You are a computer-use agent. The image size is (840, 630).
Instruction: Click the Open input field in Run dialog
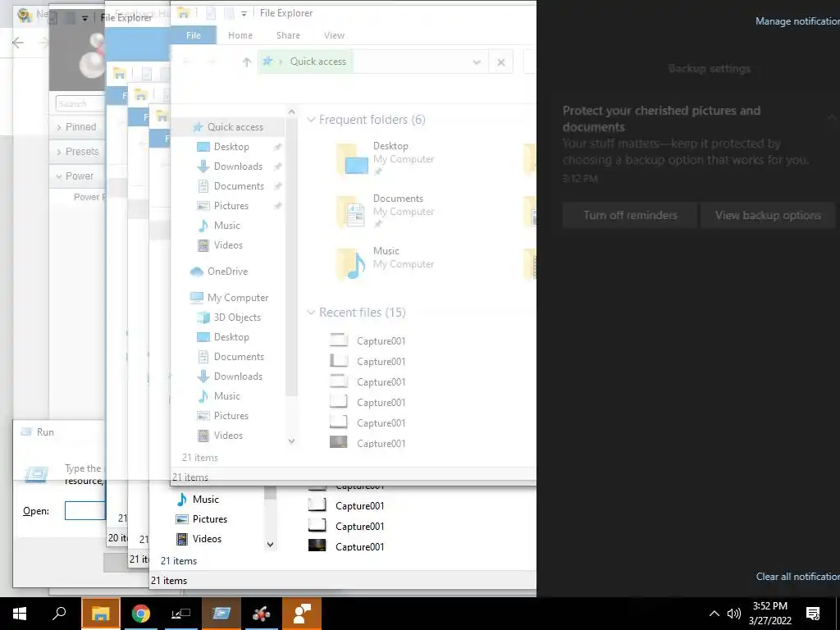84,510
